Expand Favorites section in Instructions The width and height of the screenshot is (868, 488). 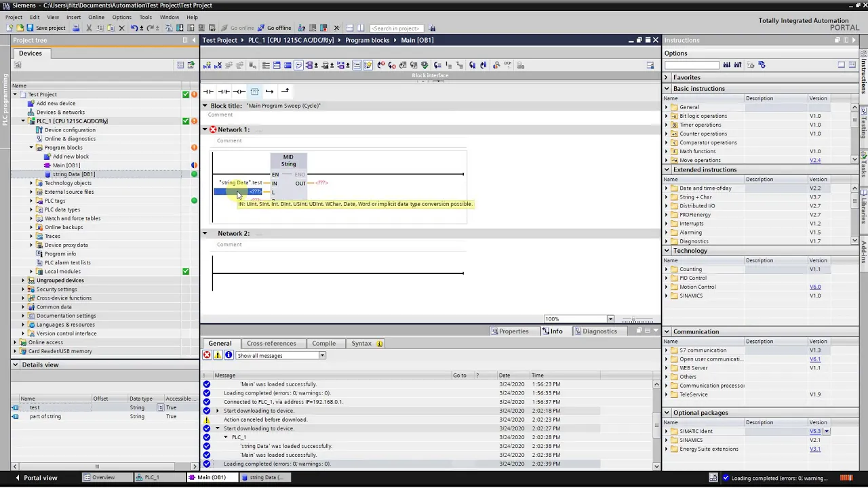667,77
